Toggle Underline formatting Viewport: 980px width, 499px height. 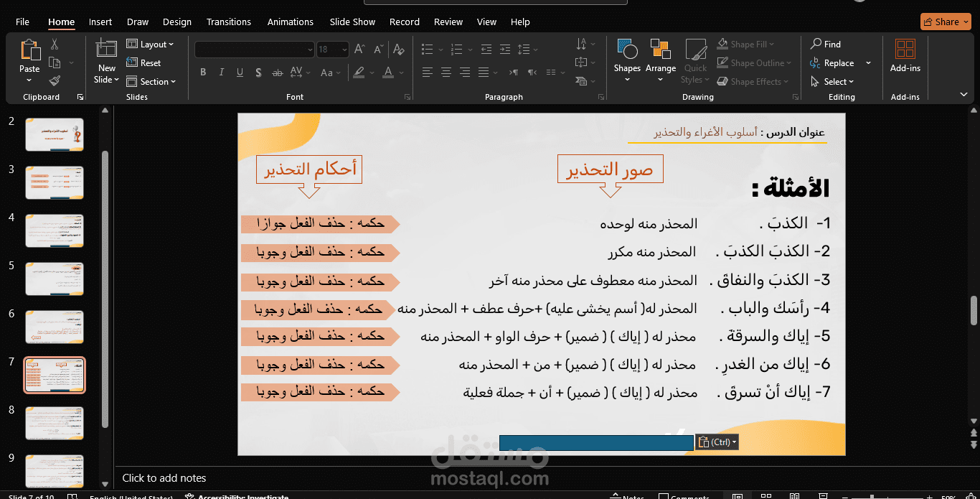(x=240, y=73)
